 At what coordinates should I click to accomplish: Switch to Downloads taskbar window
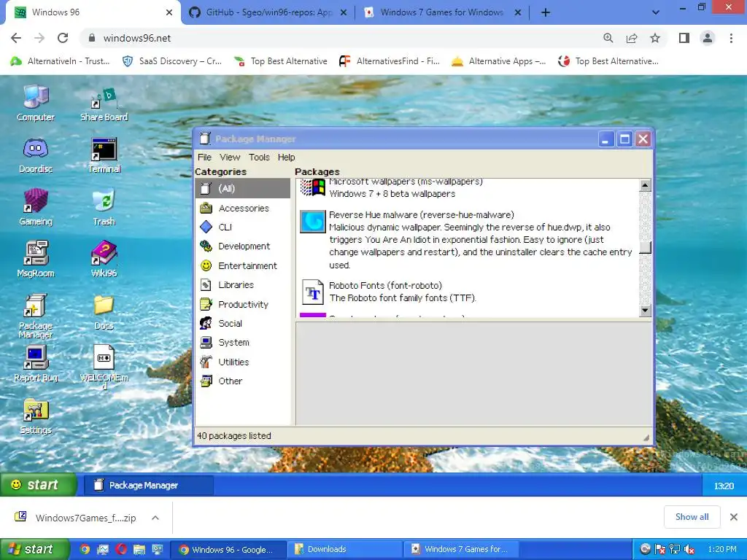[345, 550]
